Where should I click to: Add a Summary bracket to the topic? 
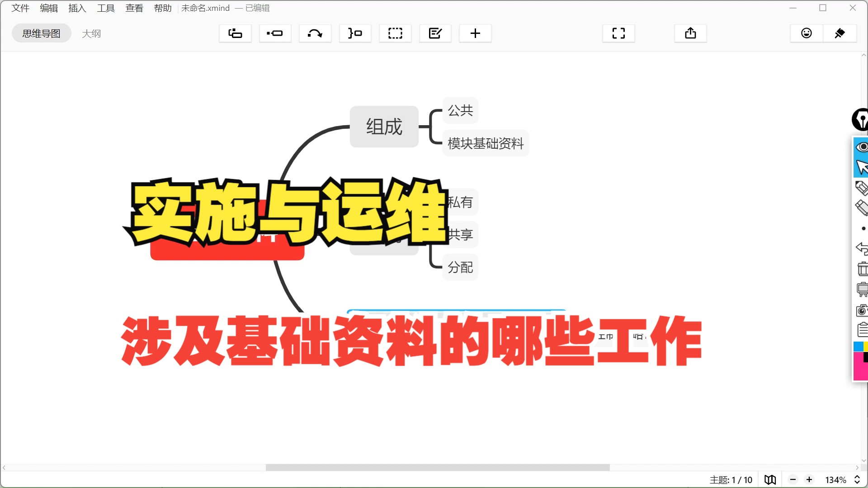pos(355,33)
